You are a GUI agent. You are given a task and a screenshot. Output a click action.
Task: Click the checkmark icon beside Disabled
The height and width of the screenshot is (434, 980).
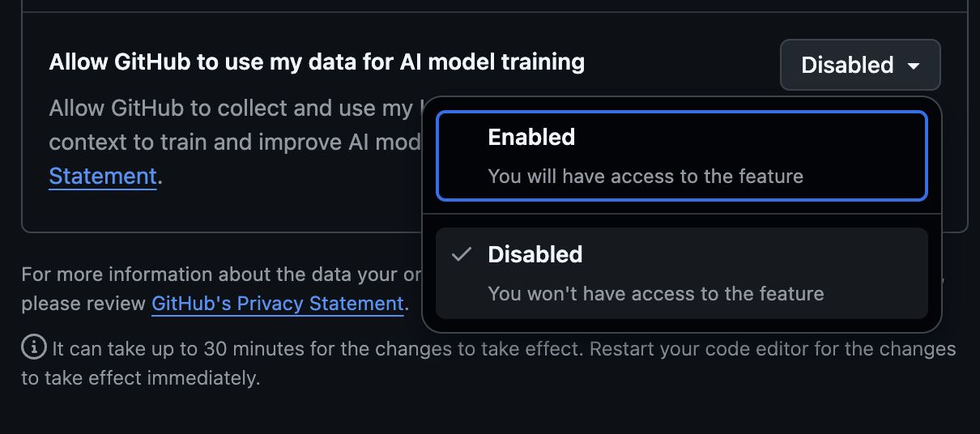(462, 254)
